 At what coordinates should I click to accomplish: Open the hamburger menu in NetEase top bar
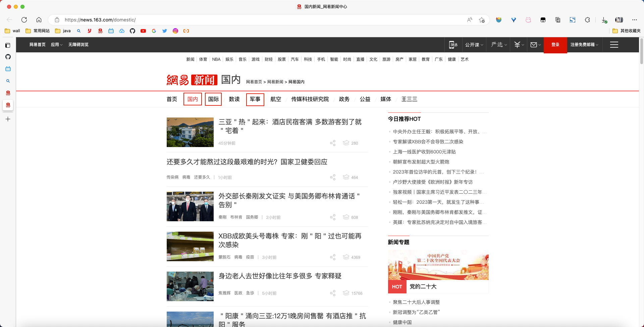[614, 45]
